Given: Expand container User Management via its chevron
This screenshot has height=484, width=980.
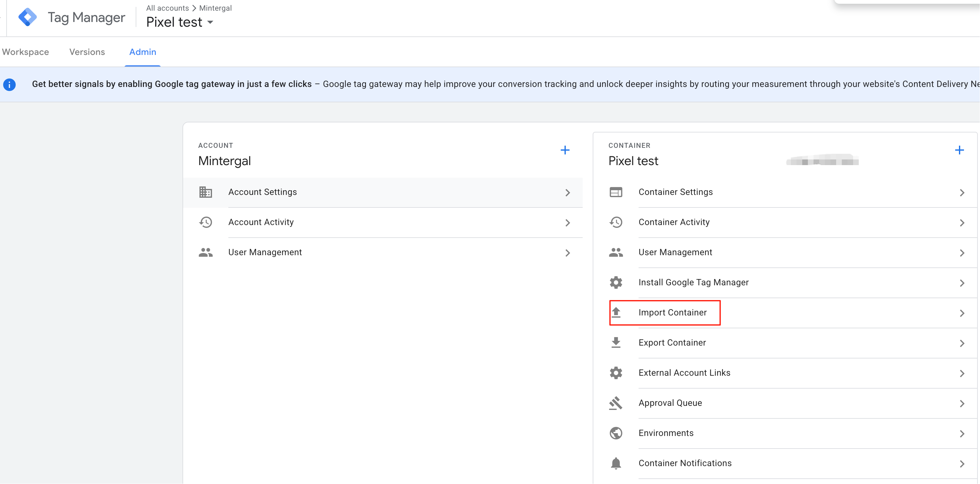Looking at the screenshot, I should click(962, 253).
